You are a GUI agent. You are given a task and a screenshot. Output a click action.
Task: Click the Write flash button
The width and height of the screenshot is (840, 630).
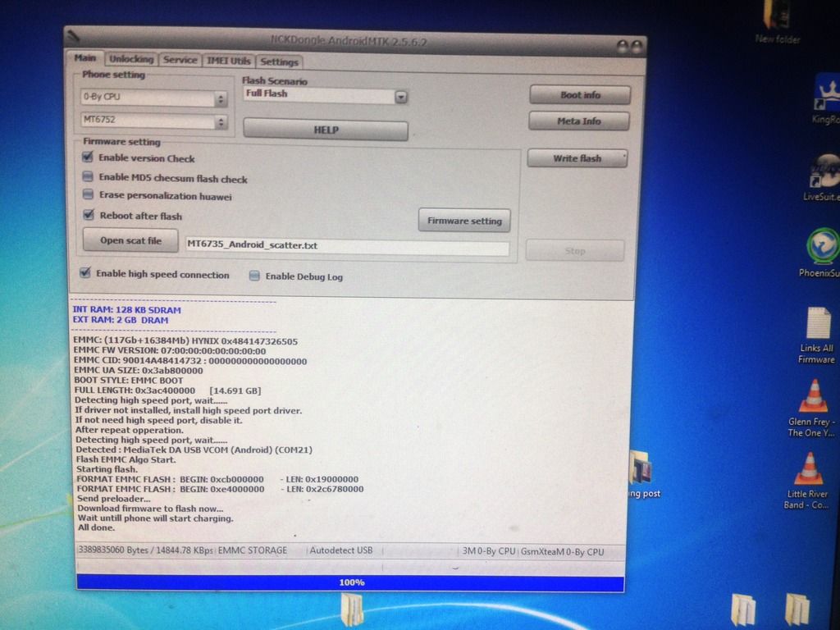tap(577, 158)
